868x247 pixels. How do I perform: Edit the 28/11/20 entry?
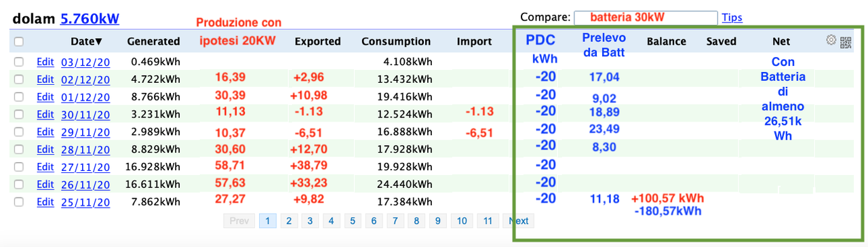45,149
